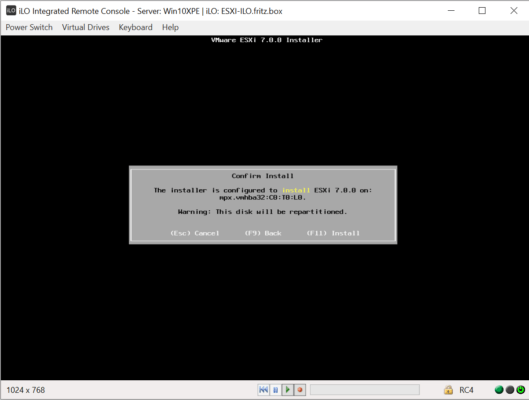Click the first green status indicator
The width and height of the screenshot is (529, 400).
point(499,390)
